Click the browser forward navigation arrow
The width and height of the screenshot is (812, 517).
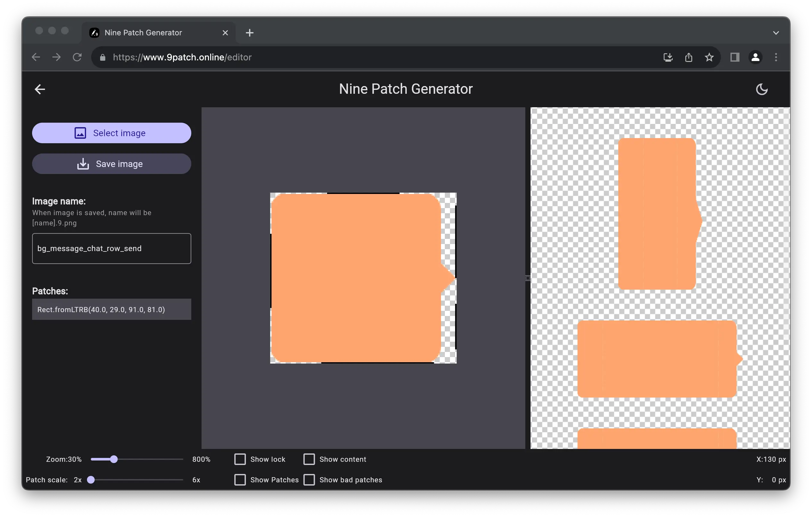pos(57,57)
